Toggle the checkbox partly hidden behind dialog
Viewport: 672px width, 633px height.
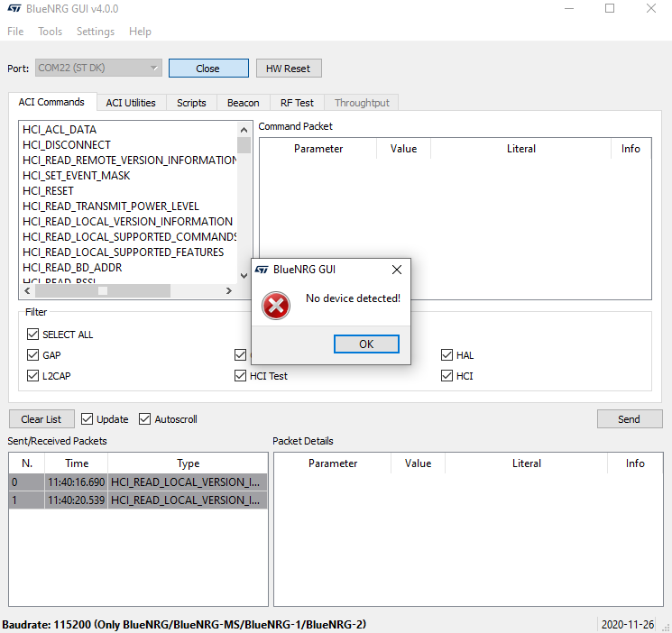point(241,355)
